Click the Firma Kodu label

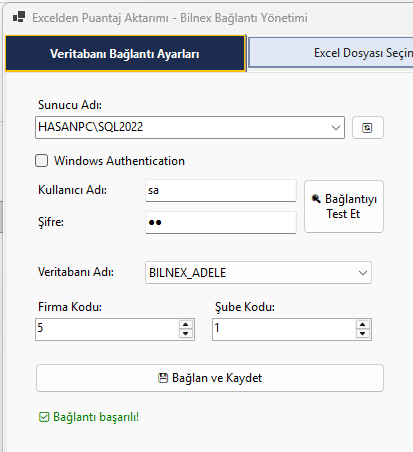70,307
